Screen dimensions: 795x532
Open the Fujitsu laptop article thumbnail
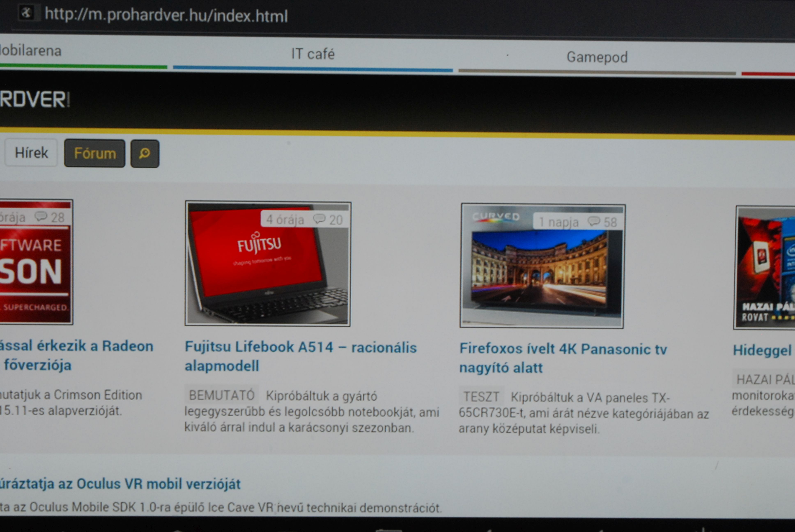click(268, 264)
